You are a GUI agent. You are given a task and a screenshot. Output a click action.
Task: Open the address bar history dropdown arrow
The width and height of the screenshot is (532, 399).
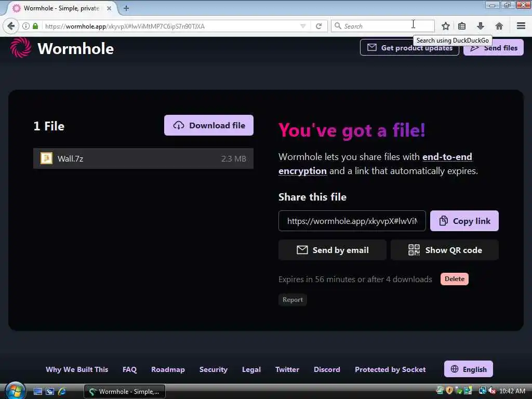(x=303, y=26)
